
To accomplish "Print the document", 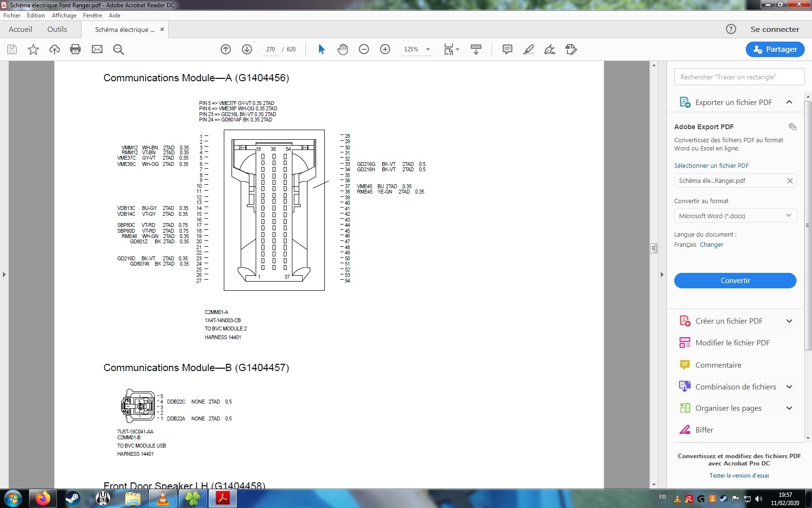I will click(75, 49).
